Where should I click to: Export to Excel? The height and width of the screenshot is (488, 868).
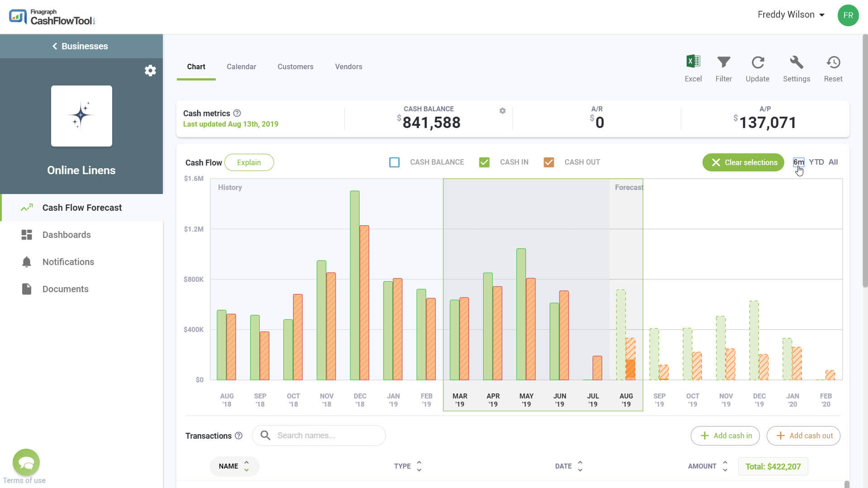pyautogui.click(x=693, y=68)
